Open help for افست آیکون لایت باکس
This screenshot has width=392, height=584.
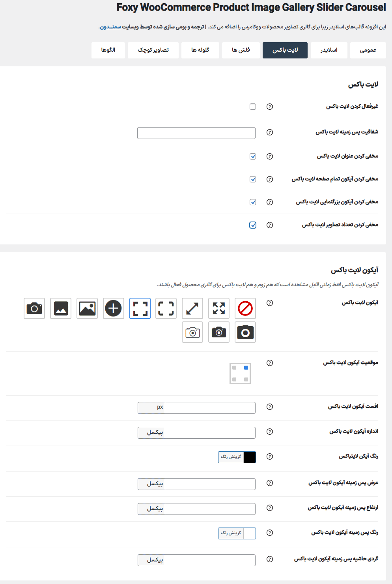(270, 407)
